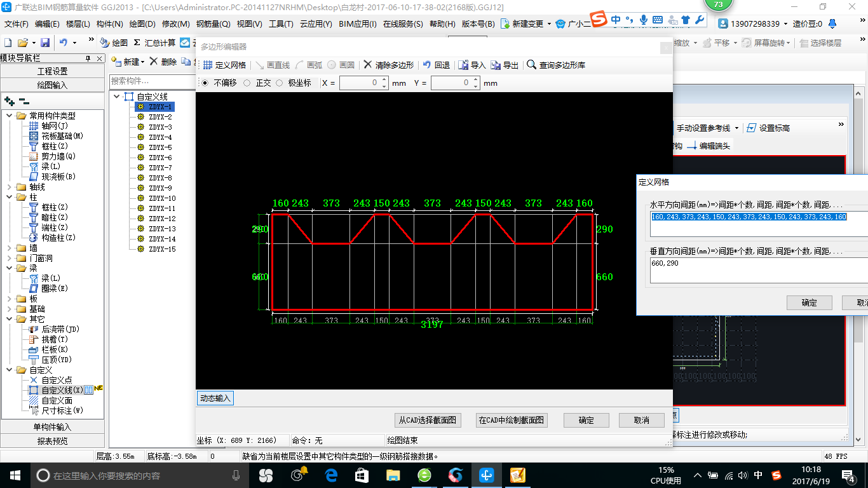Switch to the 工程设置 navigator section
The height and width of the screenshot is (488, 868).
tap(52, 71)
